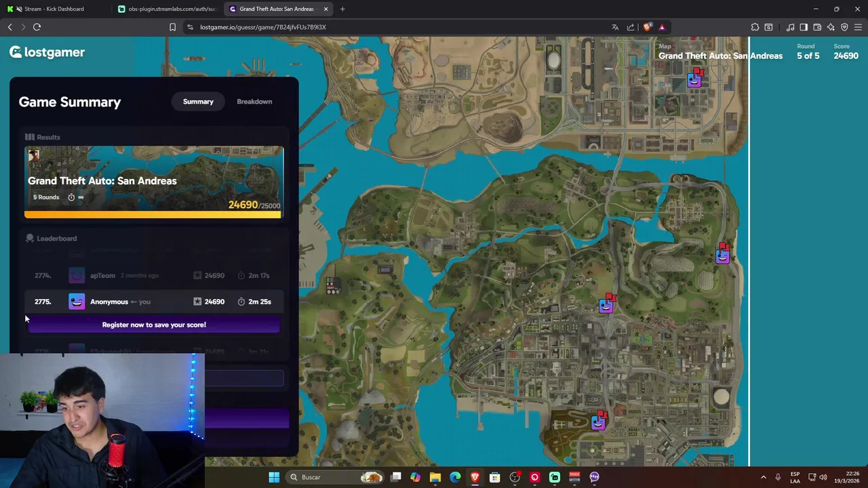Screen dimensions: 868x488
Task: Click the map avatar thumbnail on results card
Action: click(33, 155)
